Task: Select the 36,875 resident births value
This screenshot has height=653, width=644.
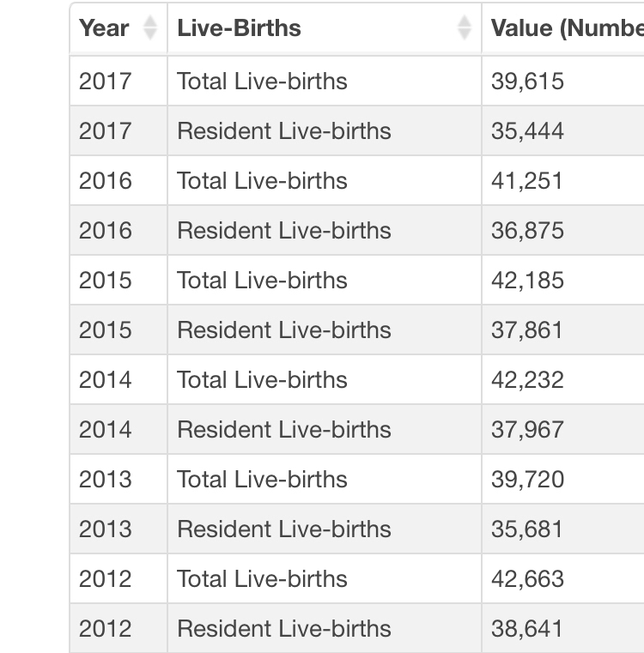Action: (527, 231)
